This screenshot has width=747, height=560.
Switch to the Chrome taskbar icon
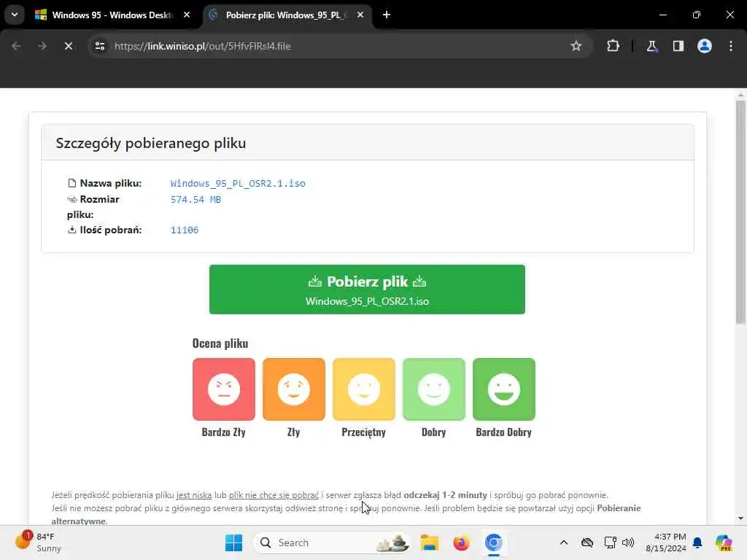(x=494, y=542)
